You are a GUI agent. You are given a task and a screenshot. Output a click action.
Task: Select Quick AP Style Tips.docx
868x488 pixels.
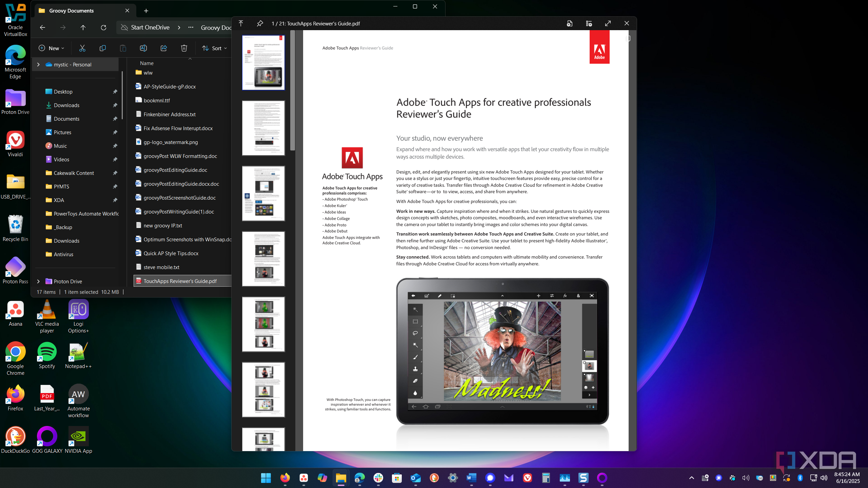click(171, 253)
